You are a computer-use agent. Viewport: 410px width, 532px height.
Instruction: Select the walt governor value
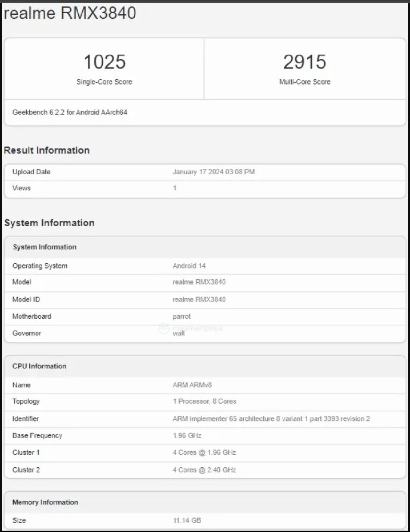pyautogui.click(x=179, y=334)
